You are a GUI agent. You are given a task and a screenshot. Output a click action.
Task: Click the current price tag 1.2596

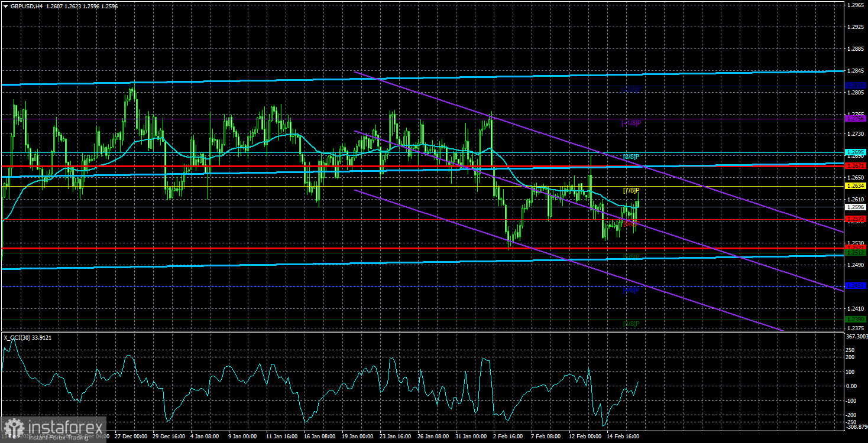click(856, 207)
